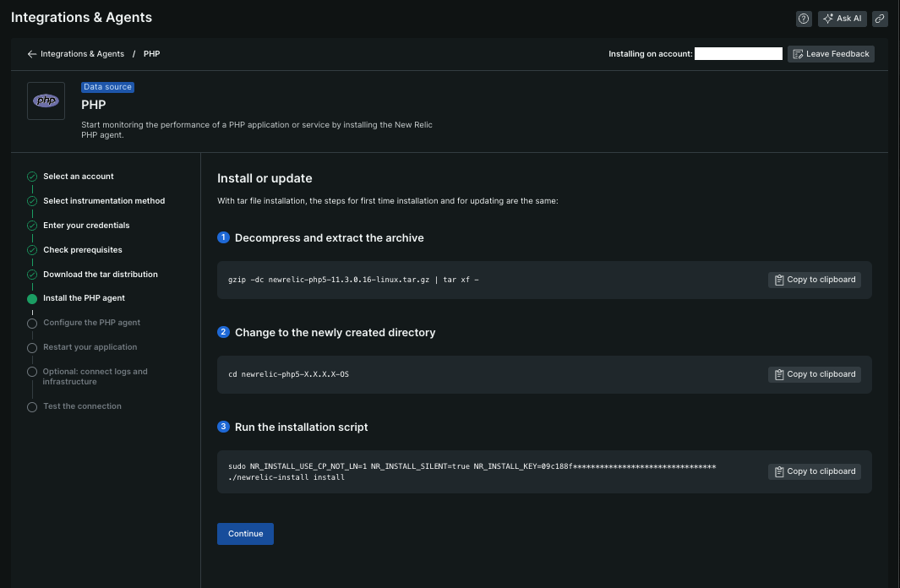Select the Test the connection step
900x588 pixels.
[x=82, y=406]
